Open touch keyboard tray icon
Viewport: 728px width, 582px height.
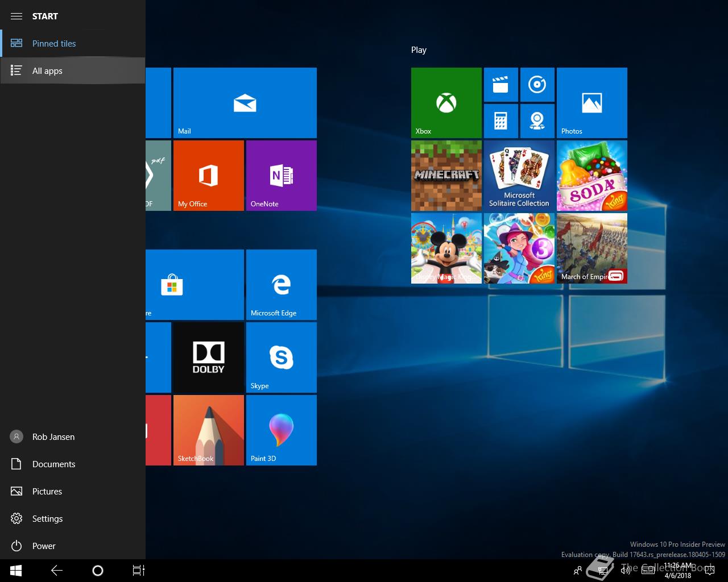[x=647, y=571]
